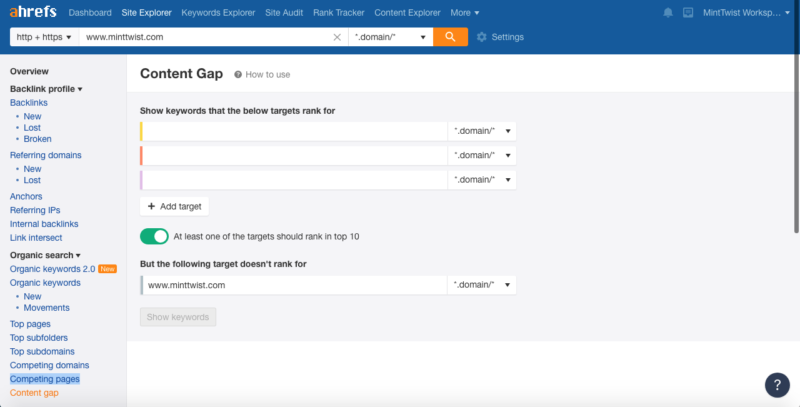This screenshot has height=407, width=800.
Task: Open Settings with the gear icon
Action: coord(481,37)
